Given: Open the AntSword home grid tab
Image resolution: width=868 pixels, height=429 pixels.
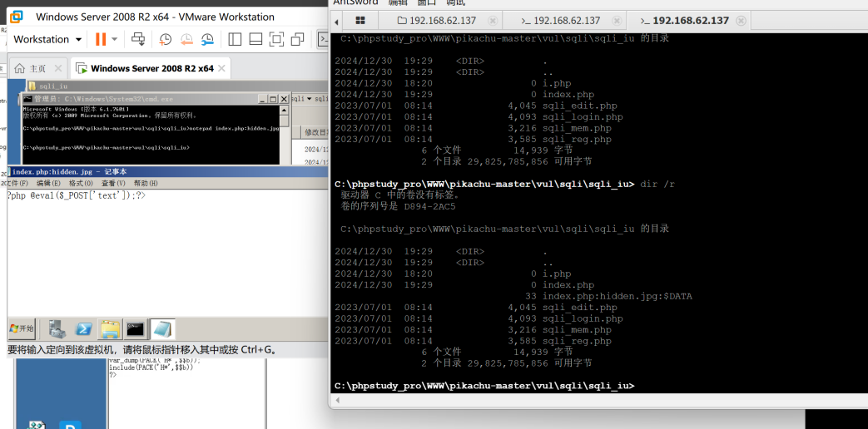Looking at the screenshot, I should tap(360, 21).
